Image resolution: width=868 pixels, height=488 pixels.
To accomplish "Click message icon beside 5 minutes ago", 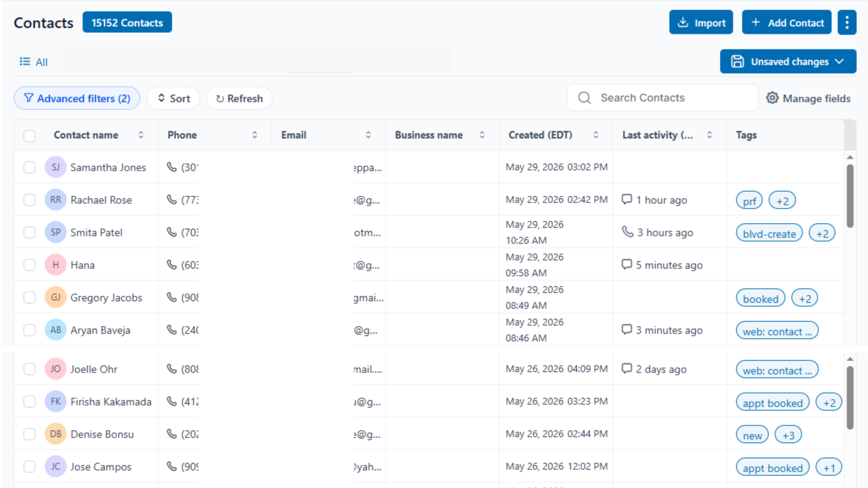I will (x=627, y=264).
